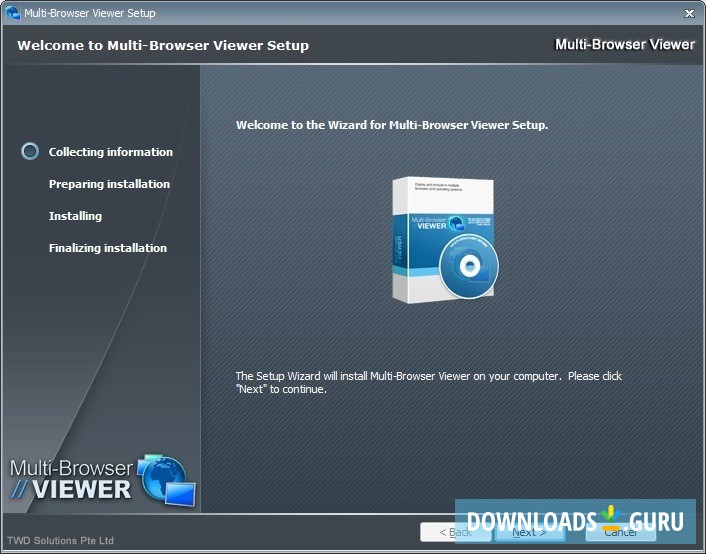Screen dimensions: 706x554
Task: Click the software box product image
Action: click(445, 240)
